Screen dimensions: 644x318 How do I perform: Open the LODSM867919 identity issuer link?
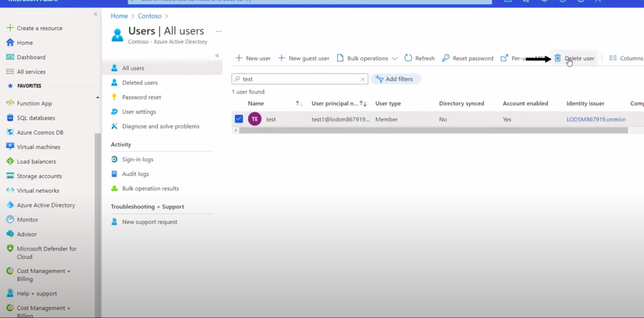pyautogui.click(x=596, y=119)
